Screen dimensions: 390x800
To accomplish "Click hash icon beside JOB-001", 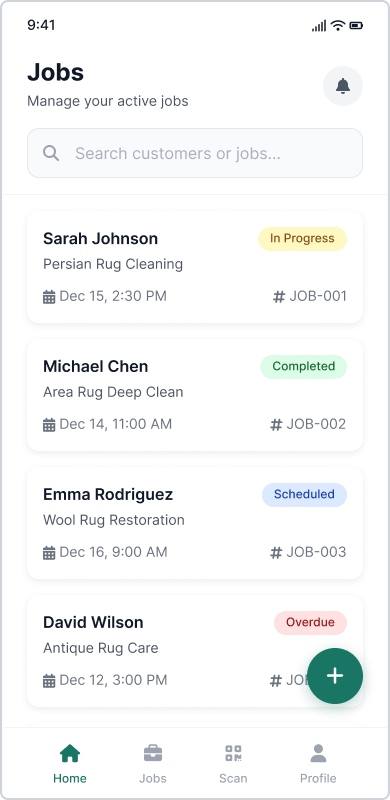I will [279, 297].
